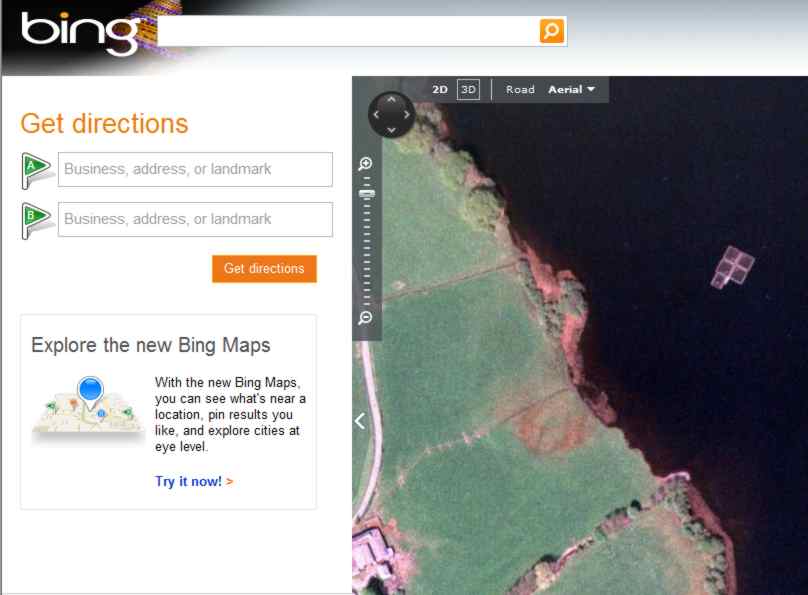Click the green flag B destination icon
The height and width of the screenshot is (595, 808).
point(37,219)
